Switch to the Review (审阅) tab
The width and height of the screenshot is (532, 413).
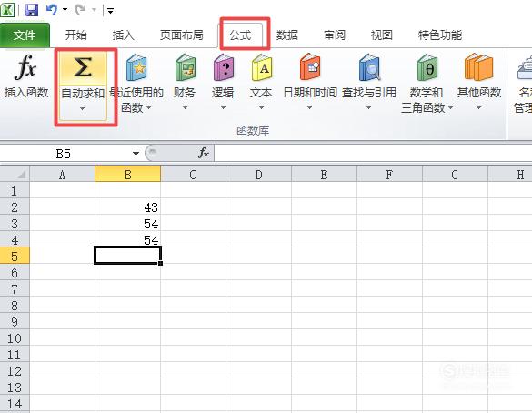click(x=335, y=35)
